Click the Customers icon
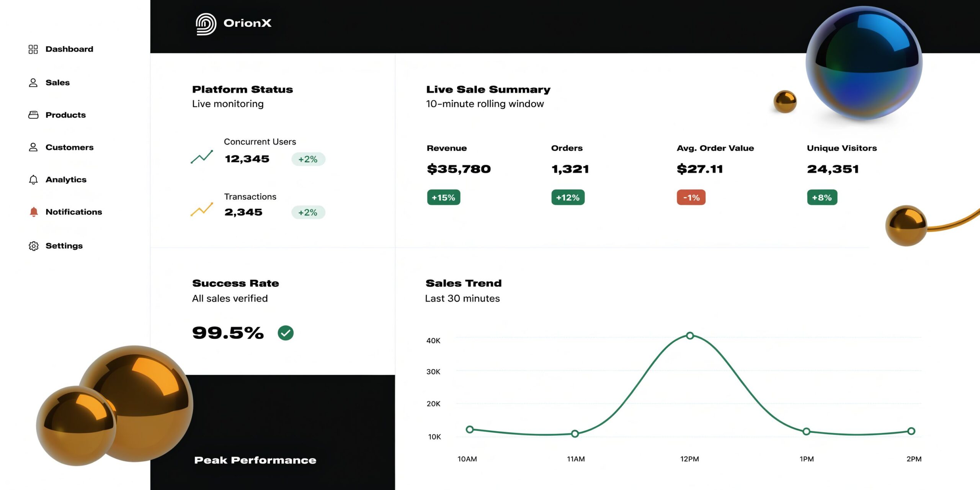The image size is (980, 490). pyautogui.click(x=33, y=147)
